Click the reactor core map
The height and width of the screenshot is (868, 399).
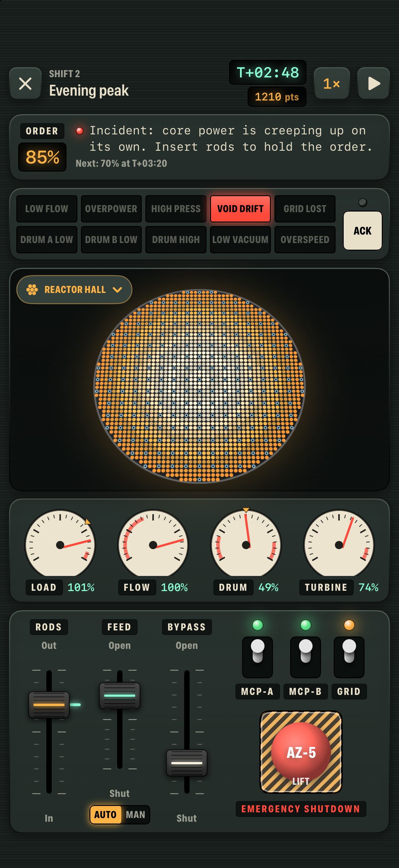(x=199, y=386)
